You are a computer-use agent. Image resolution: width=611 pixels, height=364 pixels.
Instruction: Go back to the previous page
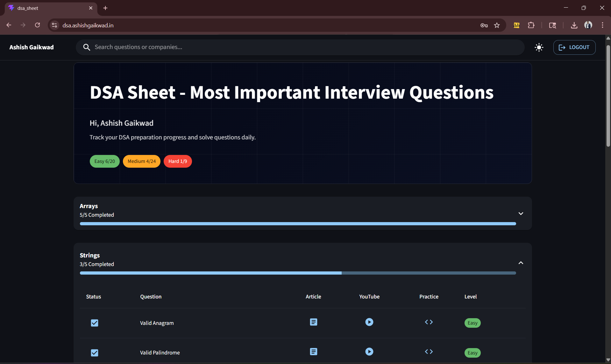tap(9, 25)
